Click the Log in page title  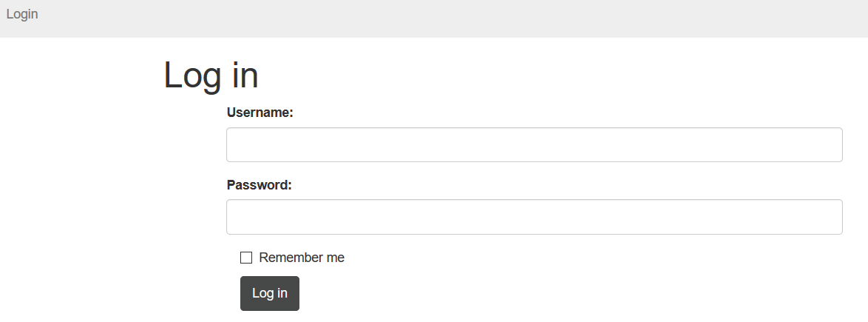coord(211,76)
